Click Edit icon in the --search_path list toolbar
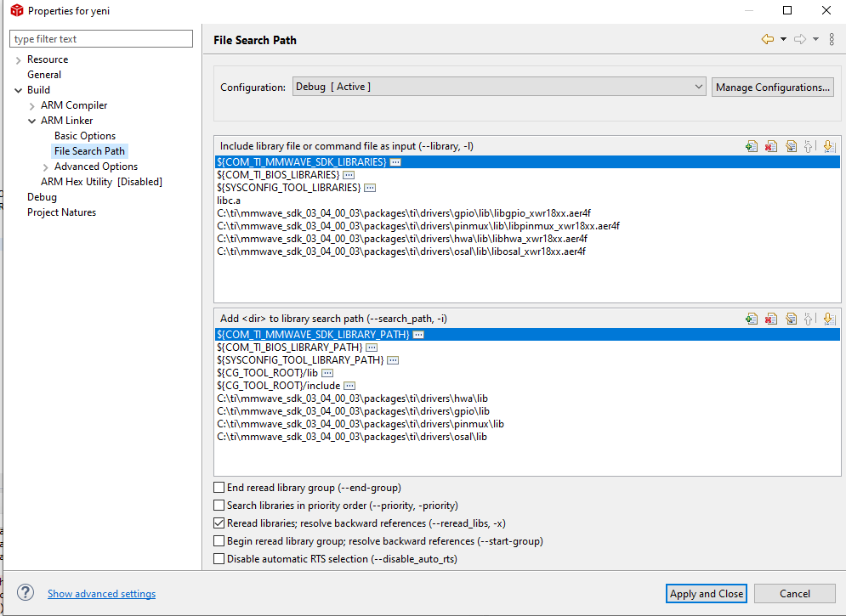 (791, 319)
